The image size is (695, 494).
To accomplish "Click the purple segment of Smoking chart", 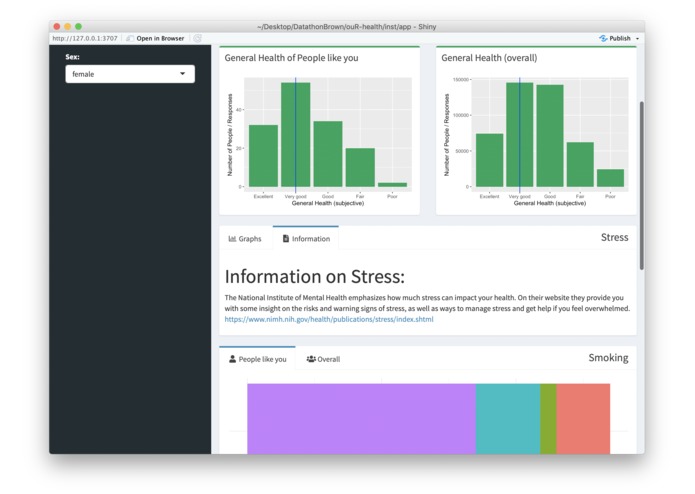I will pyautogui.click(x=361, y=419).
